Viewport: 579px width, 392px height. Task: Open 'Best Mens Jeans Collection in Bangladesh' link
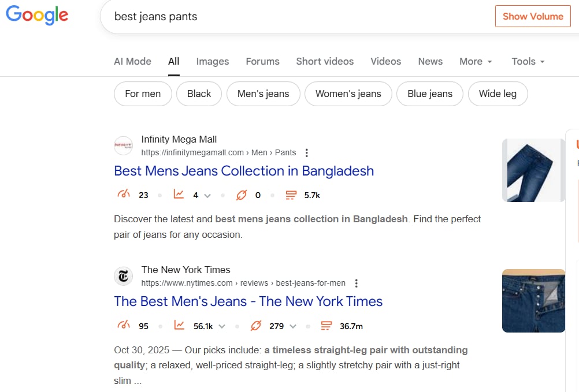[x=244, y=171]
